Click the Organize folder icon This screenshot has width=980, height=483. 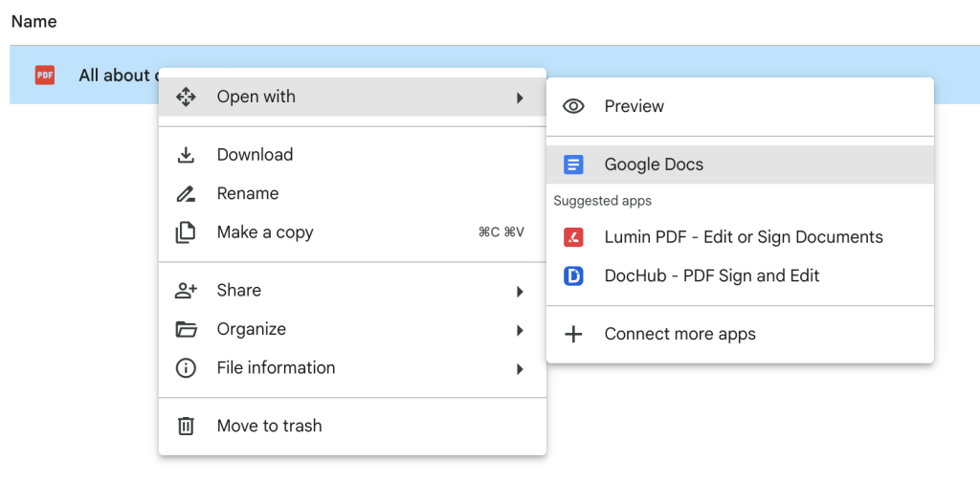click(x=186, y=329)
